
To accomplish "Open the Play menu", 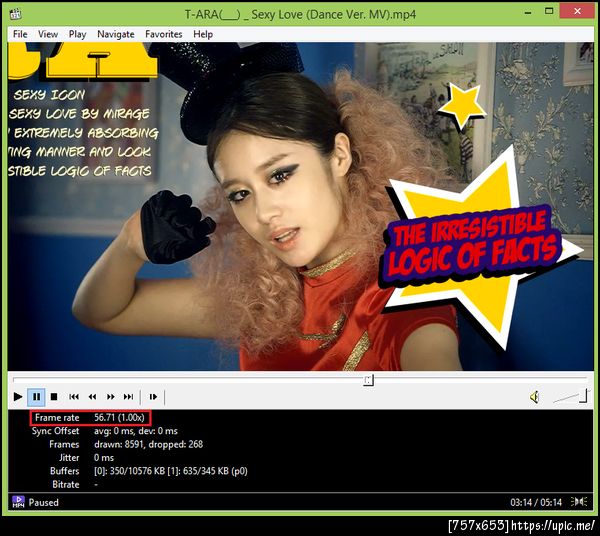I will pyautogui.click(x=77, y=34).
